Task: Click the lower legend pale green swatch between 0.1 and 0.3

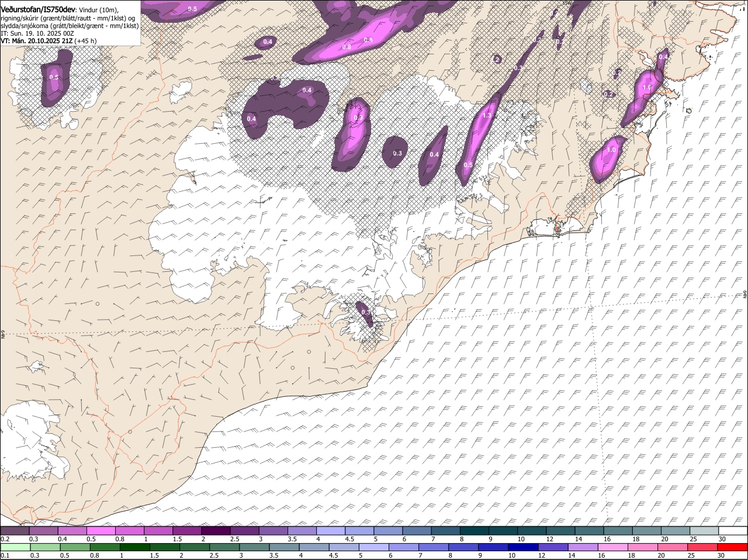Action: tap(15, 547)
